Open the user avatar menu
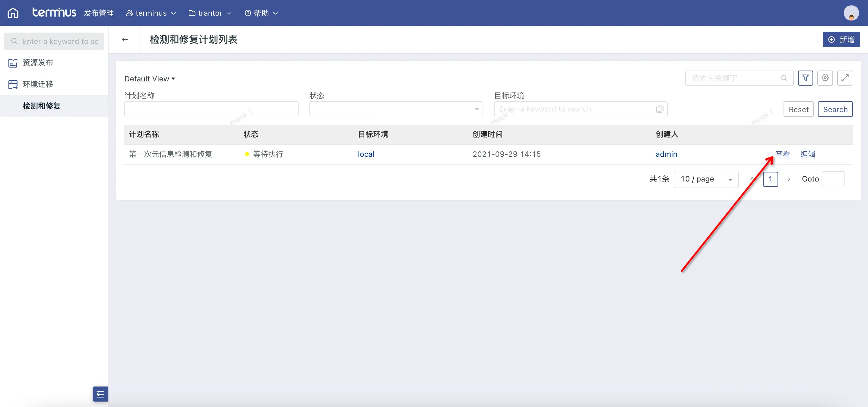This screenshot has width=868, height=407. click(x=851, y=13)
